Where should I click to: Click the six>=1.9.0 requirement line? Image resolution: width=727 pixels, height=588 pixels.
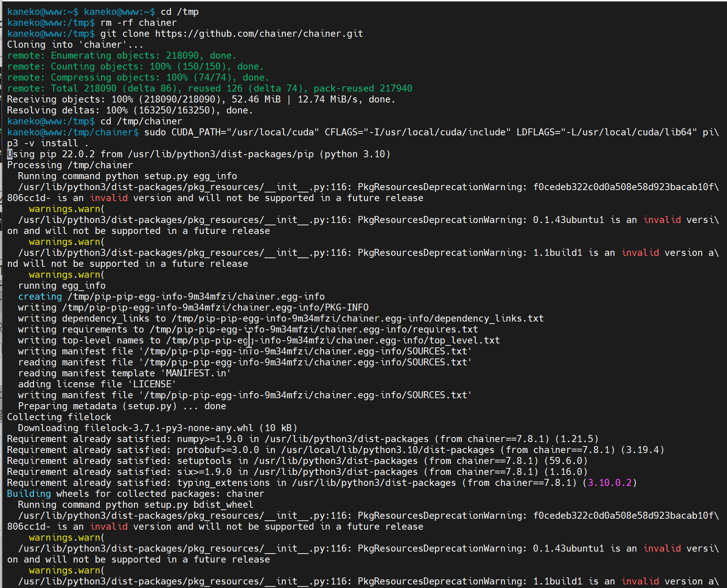click(297, 472)
